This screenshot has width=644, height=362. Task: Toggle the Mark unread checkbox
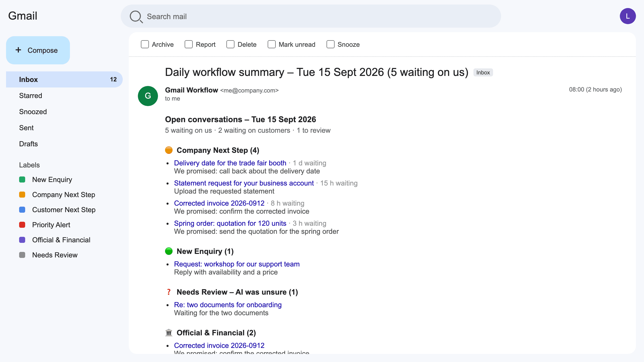pos(272,44)
